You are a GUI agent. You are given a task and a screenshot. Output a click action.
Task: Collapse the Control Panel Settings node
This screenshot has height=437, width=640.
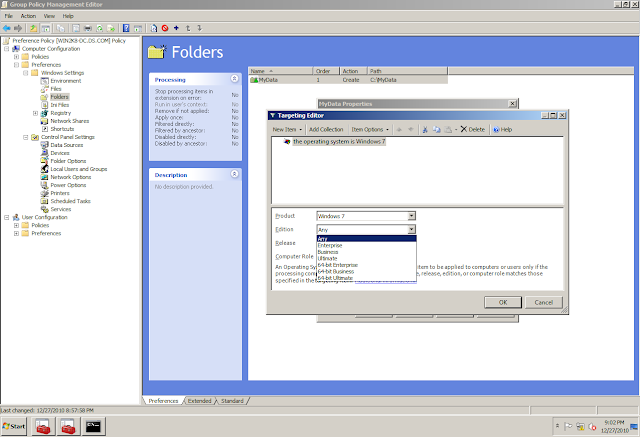click(x=26, y=137)
